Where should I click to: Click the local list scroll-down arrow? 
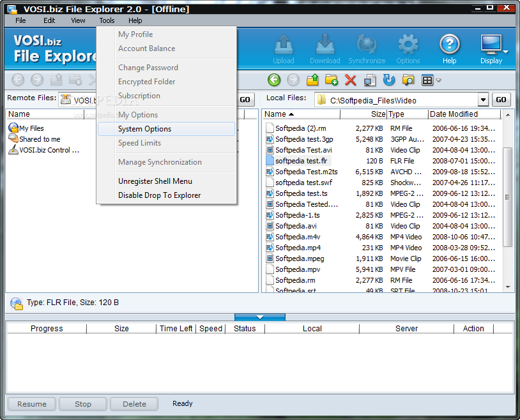507,287
